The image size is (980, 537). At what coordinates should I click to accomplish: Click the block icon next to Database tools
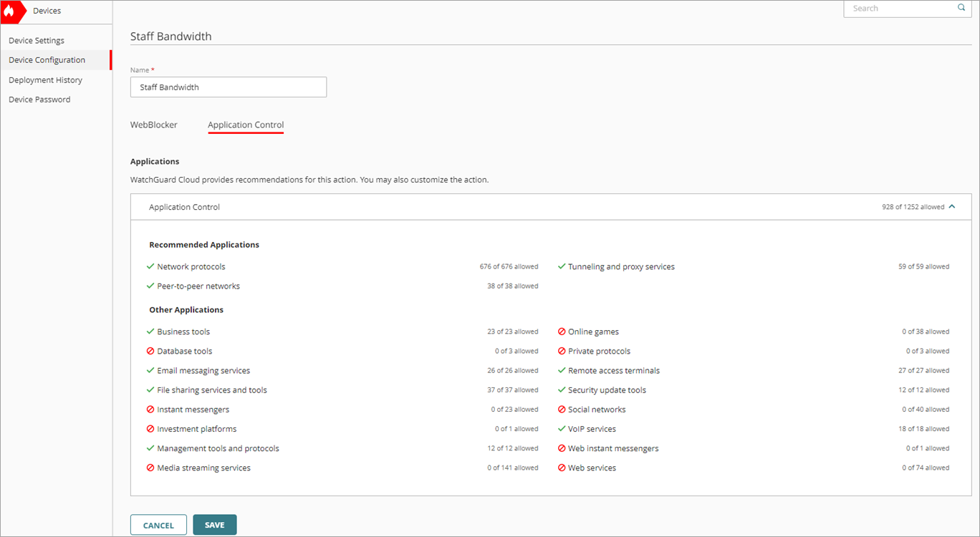150,351
